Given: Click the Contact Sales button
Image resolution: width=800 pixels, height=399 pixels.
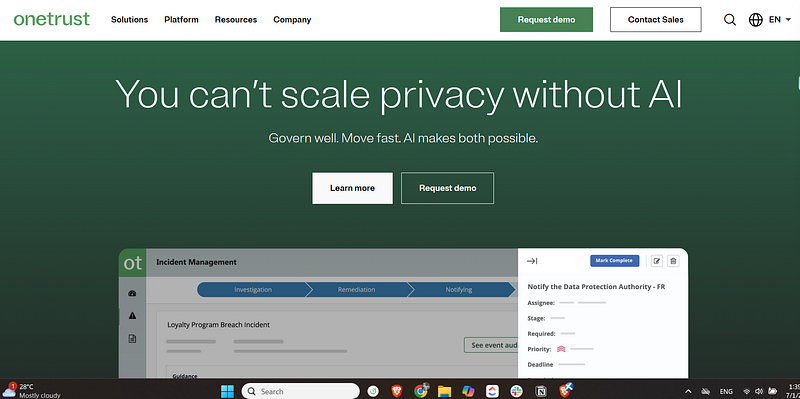Looking at the screenshot, I should (656, 19).
